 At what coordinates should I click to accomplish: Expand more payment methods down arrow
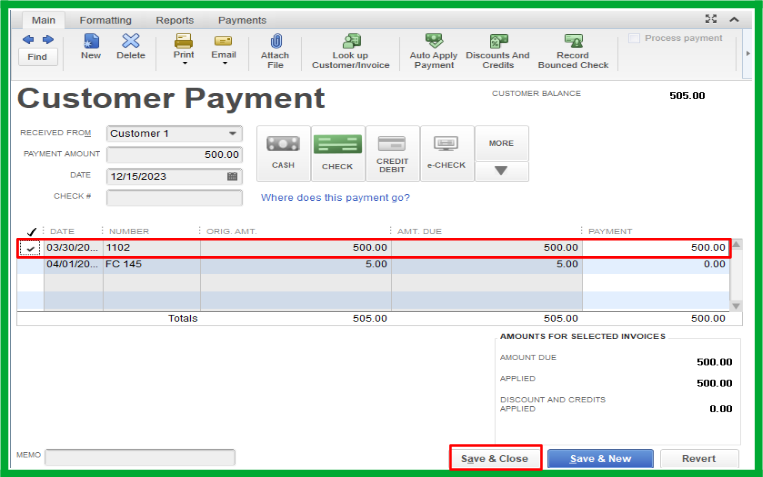(501, 171)
